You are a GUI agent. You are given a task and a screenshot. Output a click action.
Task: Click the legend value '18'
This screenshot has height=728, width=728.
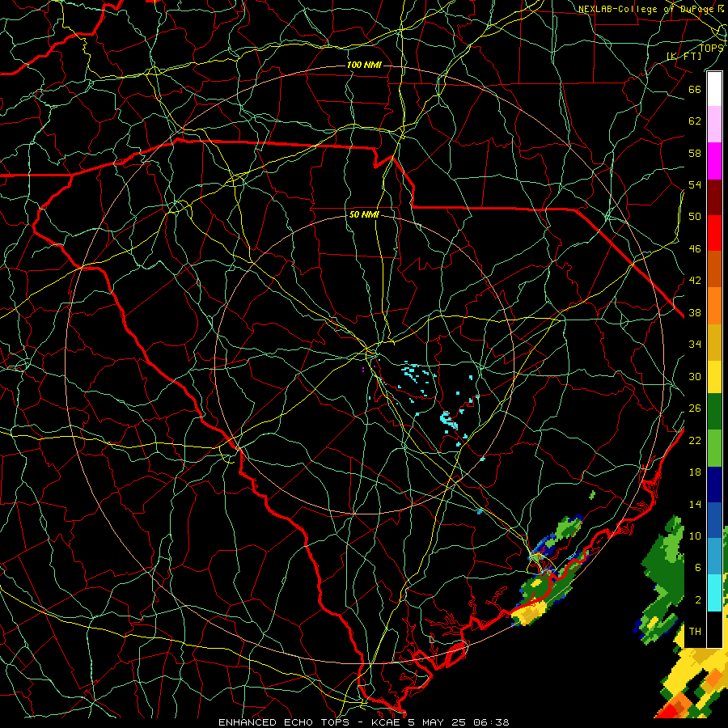click(x=695, y=472)
